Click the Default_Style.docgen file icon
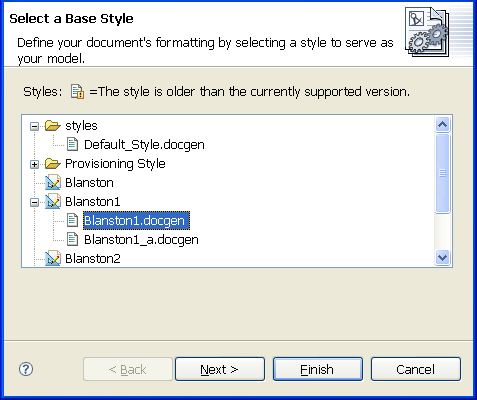 72,144
